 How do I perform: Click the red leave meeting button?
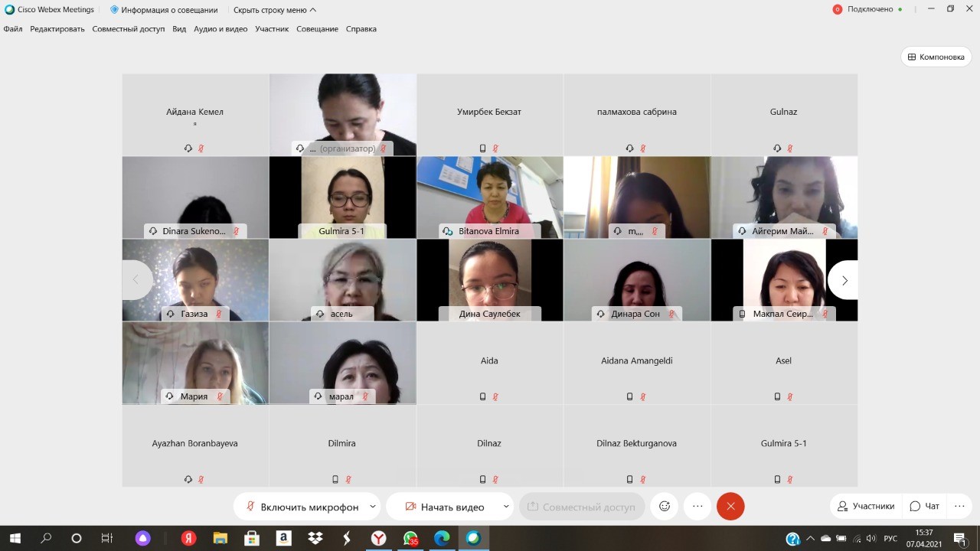tap(730, 507)
